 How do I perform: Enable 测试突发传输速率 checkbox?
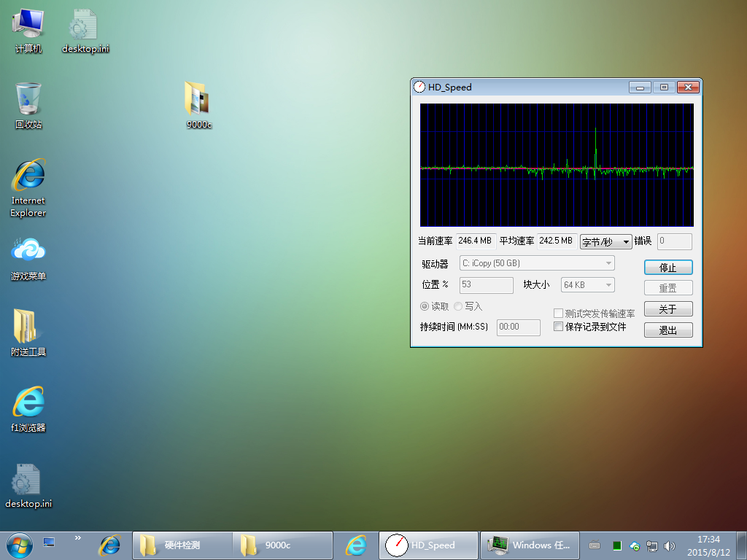[x=558, y=313]
